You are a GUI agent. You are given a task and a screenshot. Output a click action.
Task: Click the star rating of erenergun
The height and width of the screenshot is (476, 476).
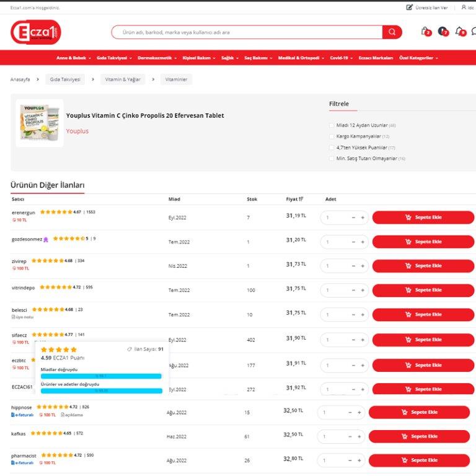point(56,212)
